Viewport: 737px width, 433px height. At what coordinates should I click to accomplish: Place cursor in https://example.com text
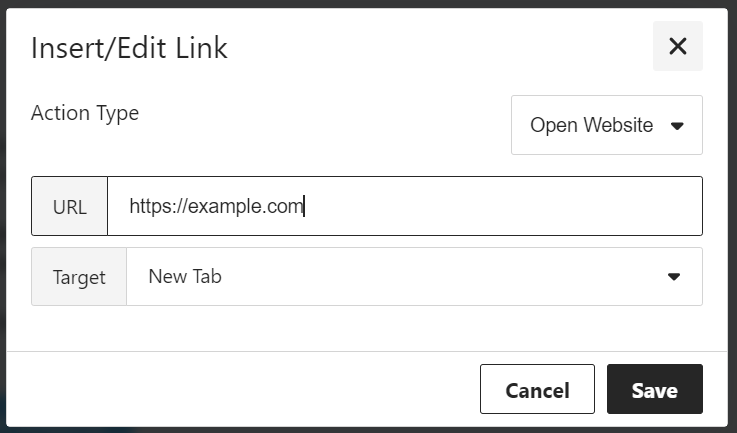pos(215,206)
